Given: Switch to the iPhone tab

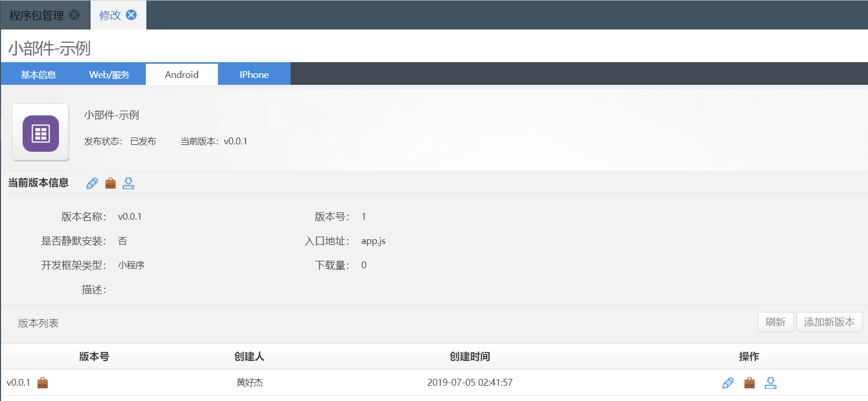Looking at the screenshot, I should (x=254, y=75).
